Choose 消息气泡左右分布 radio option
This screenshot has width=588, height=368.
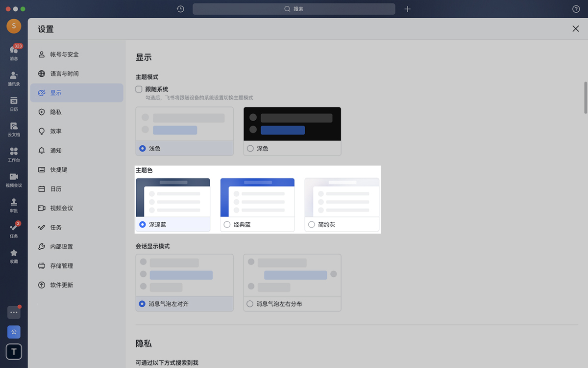[x=250, y=304]
